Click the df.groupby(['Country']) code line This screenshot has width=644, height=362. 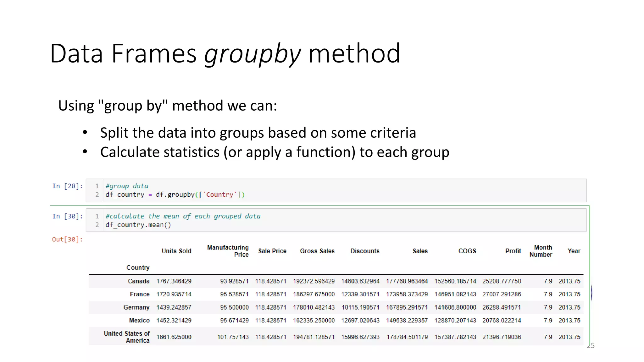[175, 195]
